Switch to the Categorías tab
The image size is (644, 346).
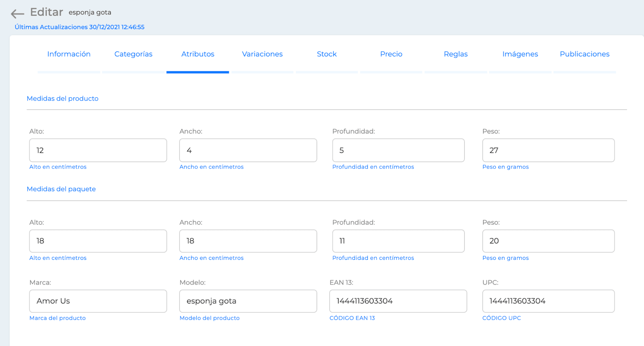tap(133, 54)
